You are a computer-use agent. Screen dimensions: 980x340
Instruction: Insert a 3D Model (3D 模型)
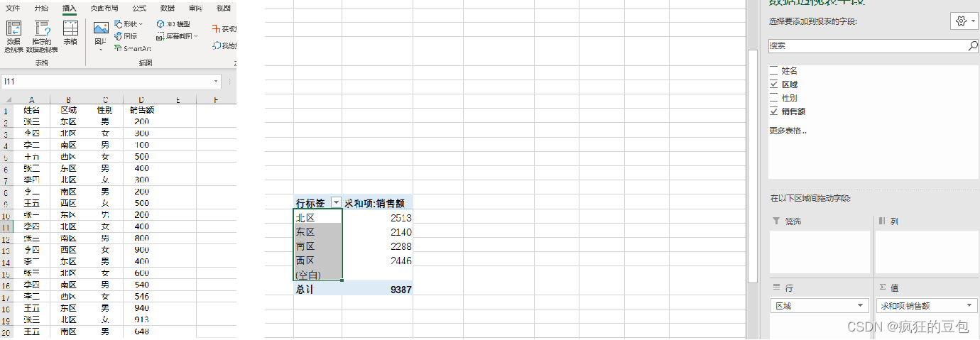173,24
